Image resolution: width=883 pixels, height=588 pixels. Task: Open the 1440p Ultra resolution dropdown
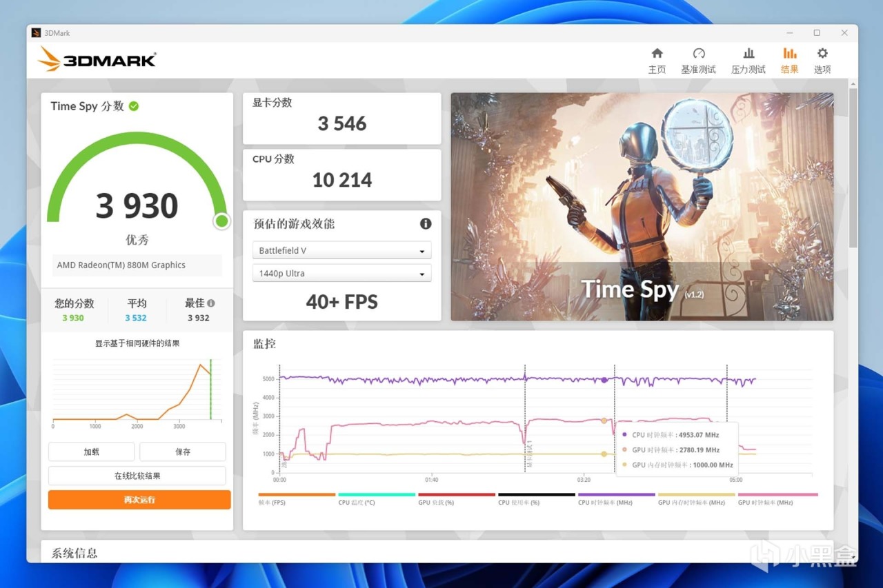342,273
